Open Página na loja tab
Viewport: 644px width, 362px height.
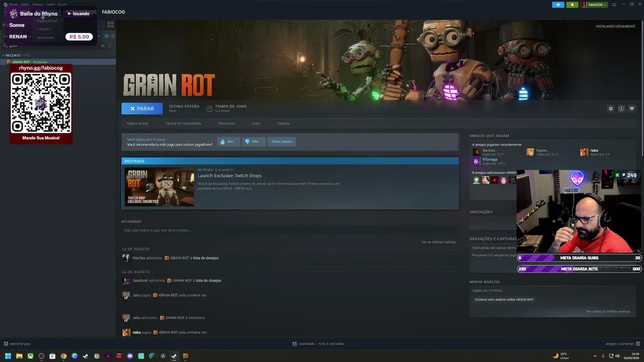(x=137, y=123)
